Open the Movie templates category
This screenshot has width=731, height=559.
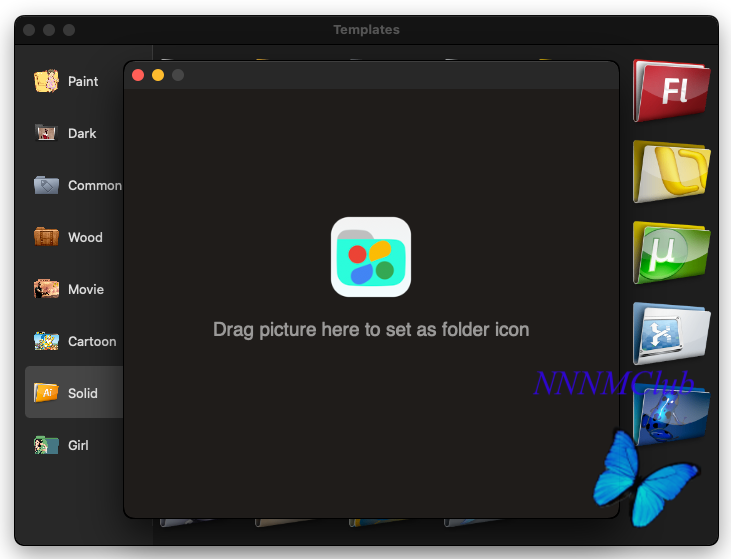coord(75,289)
